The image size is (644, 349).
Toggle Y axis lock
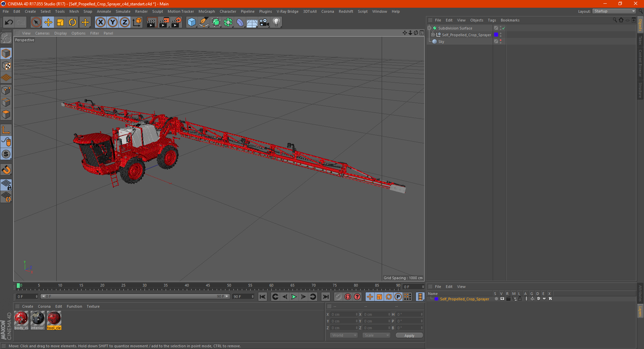[x=113, y=22]
